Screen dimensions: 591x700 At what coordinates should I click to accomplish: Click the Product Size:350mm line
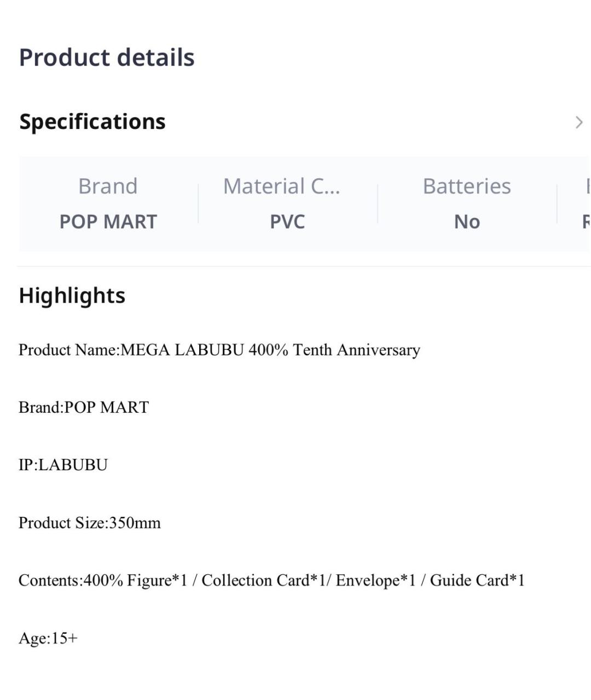pos(90,523)
